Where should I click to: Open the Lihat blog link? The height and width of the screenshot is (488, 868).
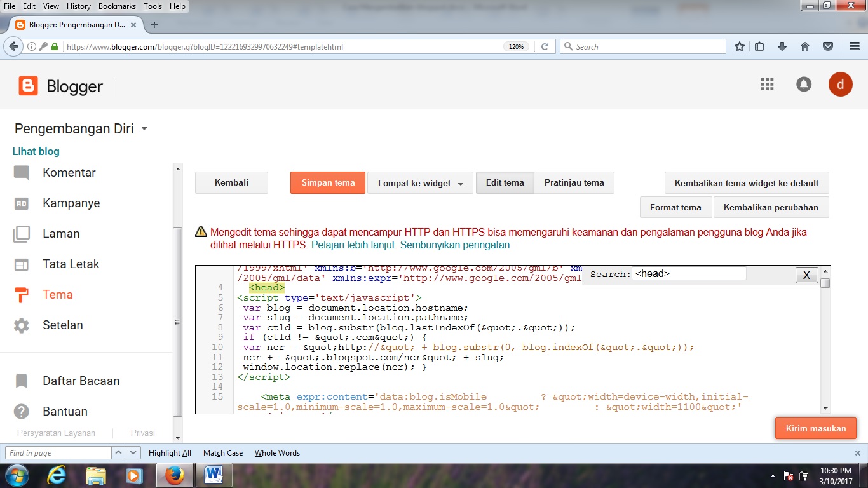point(36,151)
